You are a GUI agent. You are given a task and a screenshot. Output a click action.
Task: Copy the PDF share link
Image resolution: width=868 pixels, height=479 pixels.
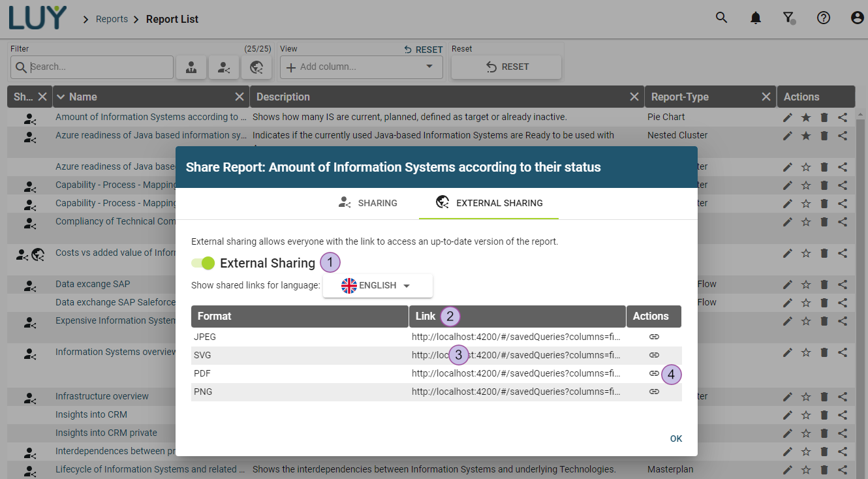pos(653,373)
